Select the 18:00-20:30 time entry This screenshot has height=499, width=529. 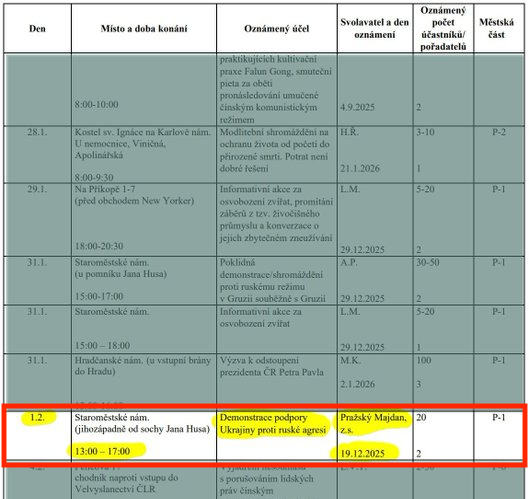point(99,246)
